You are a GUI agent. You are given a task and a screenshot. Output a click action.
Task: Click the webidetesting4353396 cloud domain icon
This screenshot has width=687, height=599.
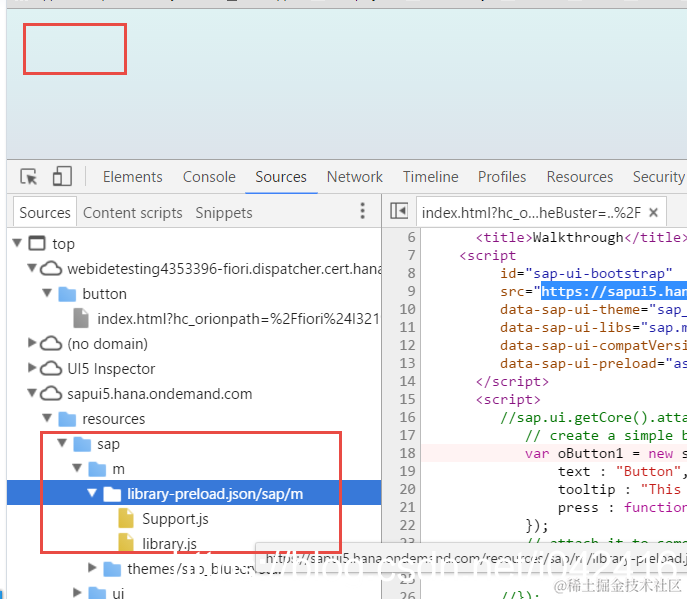pyautogui.click(x=51, y=268)
